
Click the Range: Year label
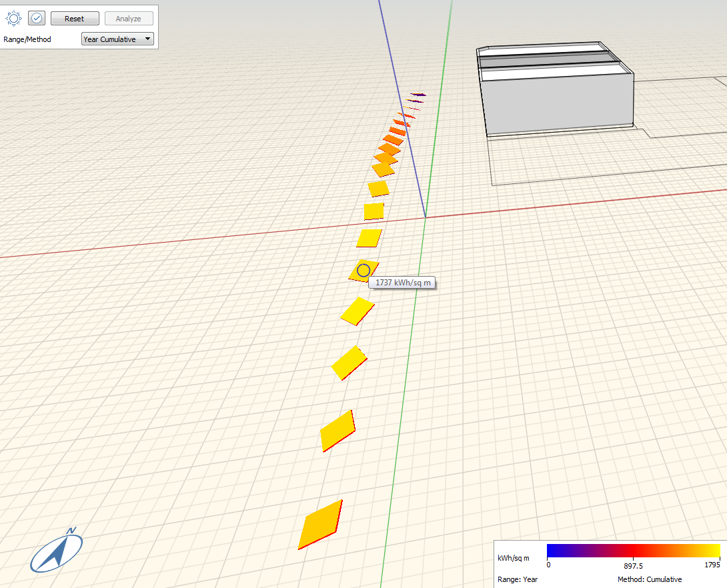(x=518, y=579)
